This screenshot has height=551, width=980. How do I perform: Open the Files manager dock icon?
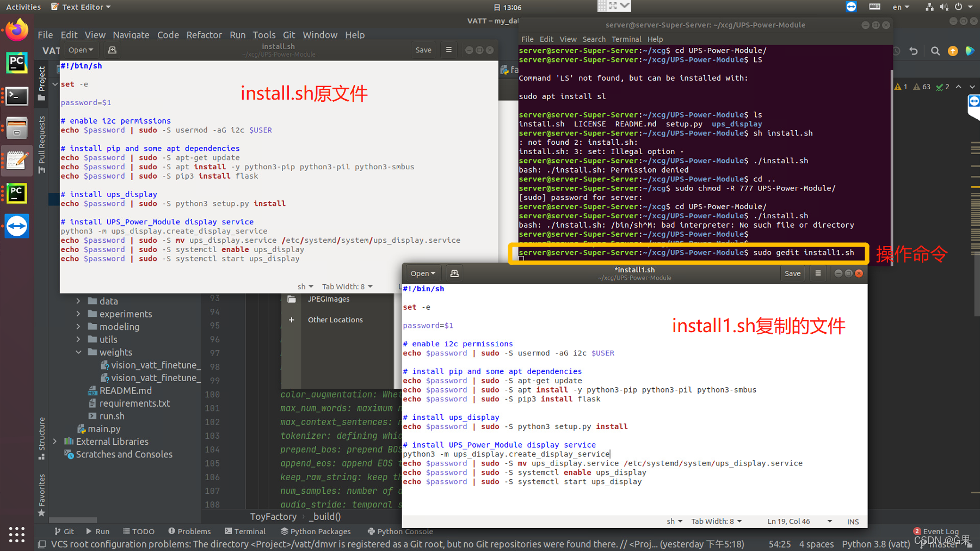(x=17, y=128)
